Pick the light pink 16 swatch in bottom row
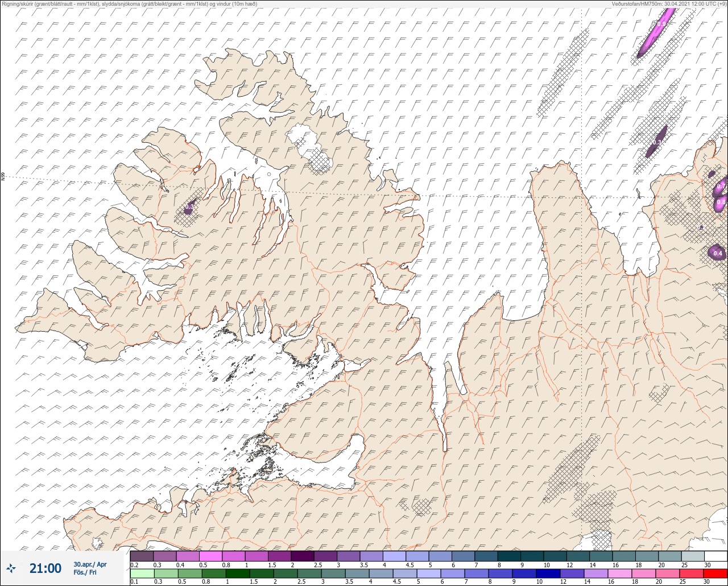 [x=619, y=573]
